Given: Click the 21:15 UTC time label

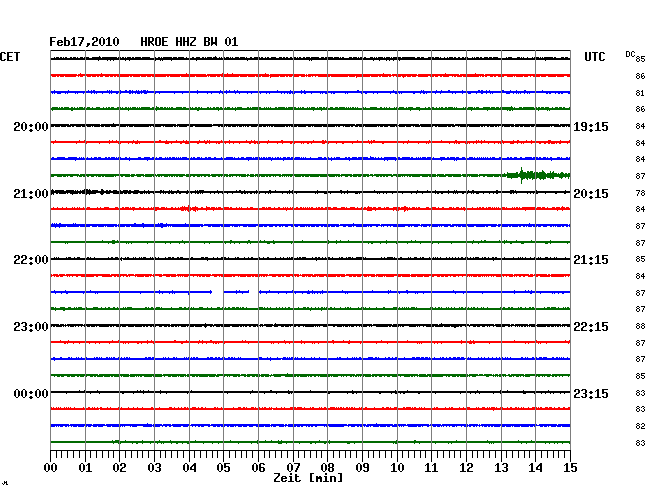Looking at the screenshot, I should tap(591, 260).
